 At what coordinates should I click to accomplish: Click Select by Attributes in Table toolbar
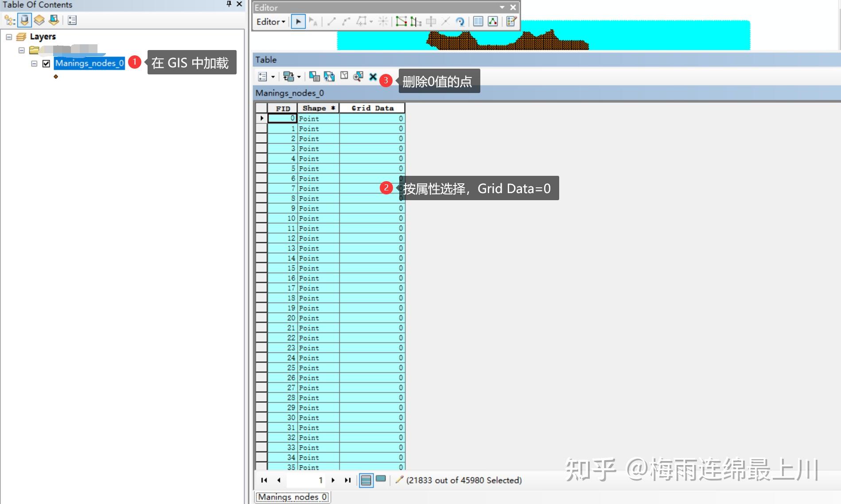(315, 77)
